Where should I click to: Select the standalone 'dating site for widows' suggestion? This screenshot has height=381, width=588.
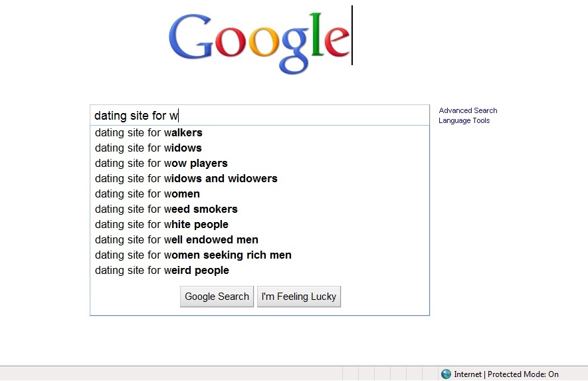(x=260, y=148)
